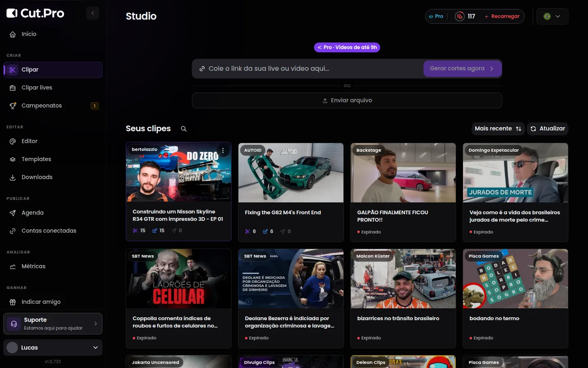Open the Mais recente sort dropdown

point(498,129)
